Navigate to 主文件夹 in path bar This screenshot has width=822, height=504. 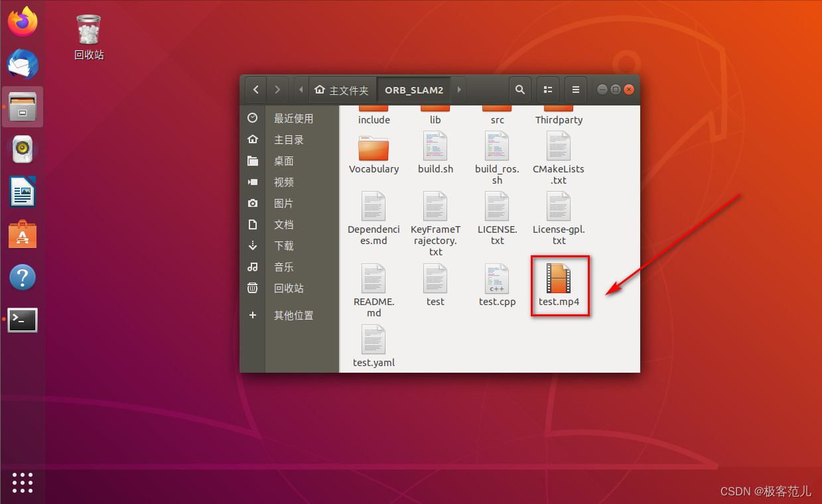coord(342,90)
